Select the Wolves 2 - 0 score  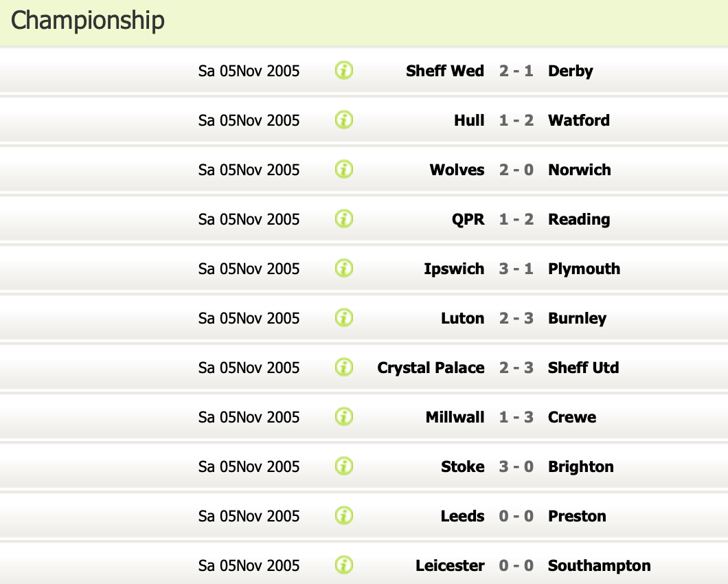click(x=516, y=170)
